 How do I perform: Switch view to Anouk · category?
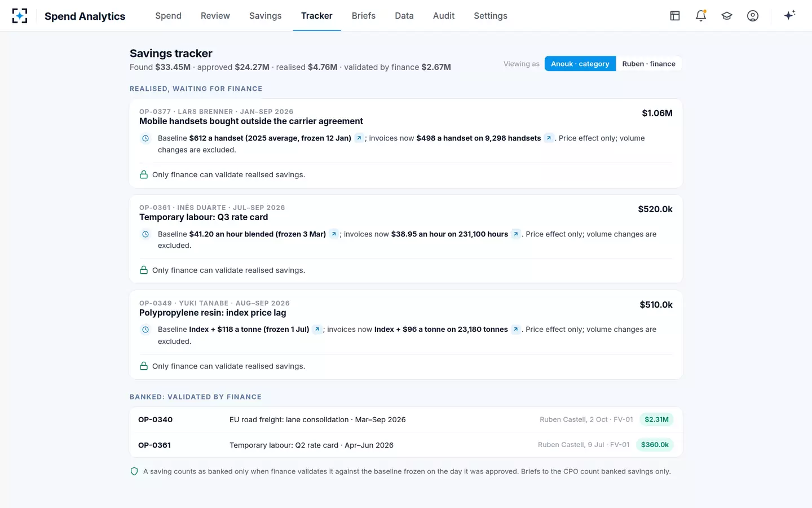pyautogui.click(x=580, y=64)
